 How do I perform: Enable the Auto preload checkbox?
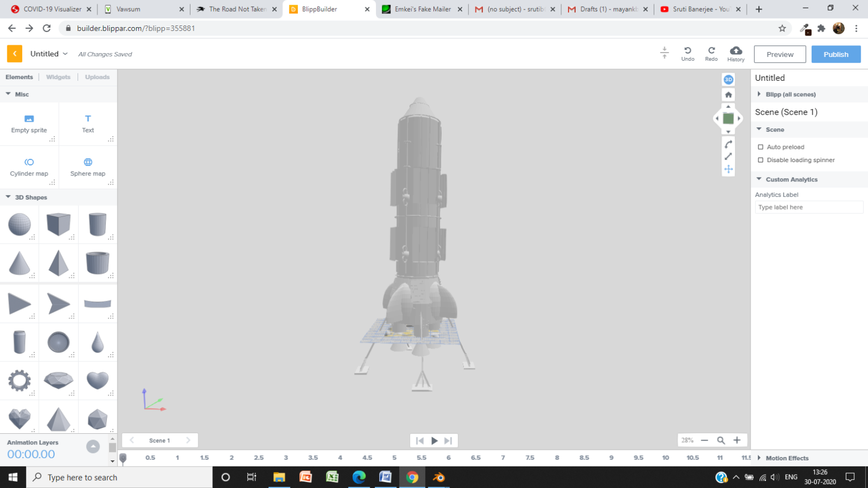tap(761, 147)
